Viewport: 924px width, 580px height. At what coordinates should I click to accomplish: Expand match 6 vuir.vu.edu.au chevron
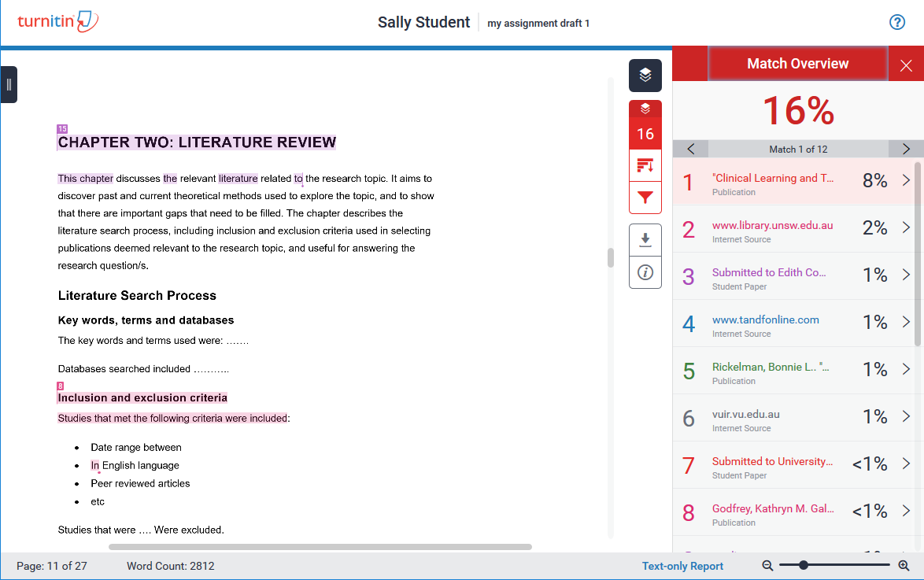click(906, 416)
